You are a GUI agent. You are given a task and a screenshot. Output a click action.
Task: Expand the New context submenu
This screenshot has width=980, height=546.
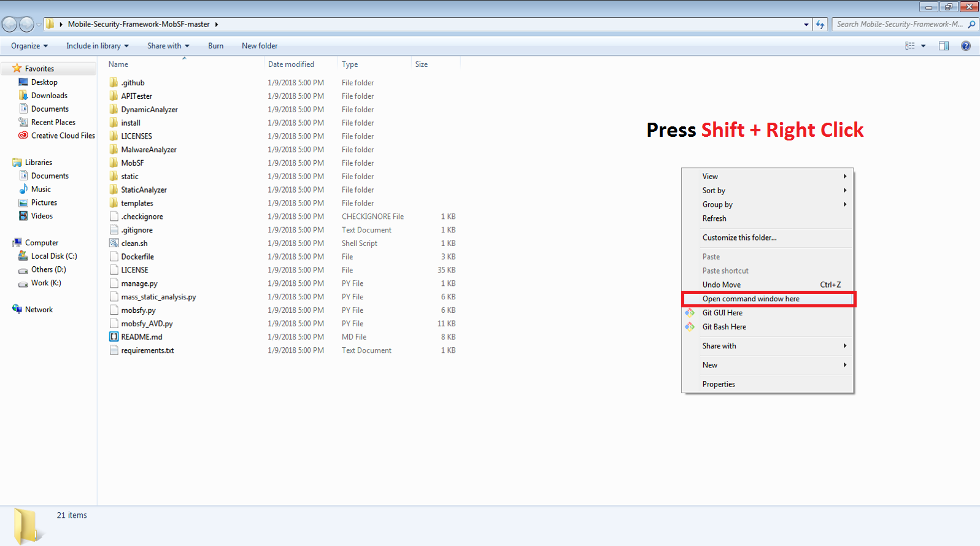click(768, 365)
